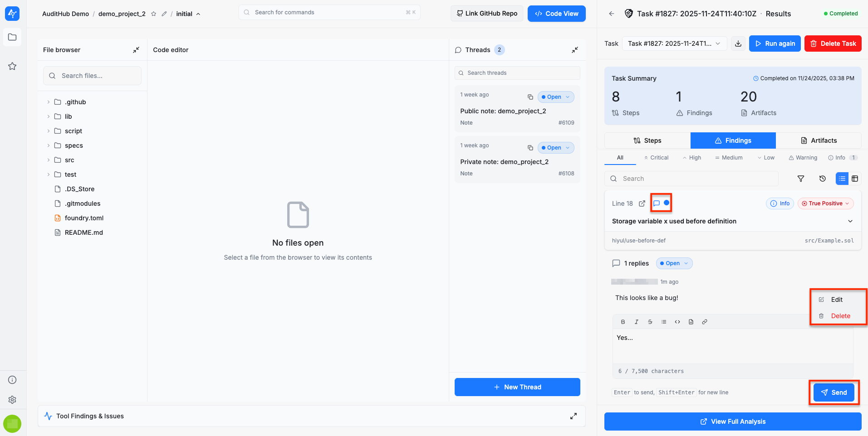
Task: Click the Send reply button
Action: [834, 392]
